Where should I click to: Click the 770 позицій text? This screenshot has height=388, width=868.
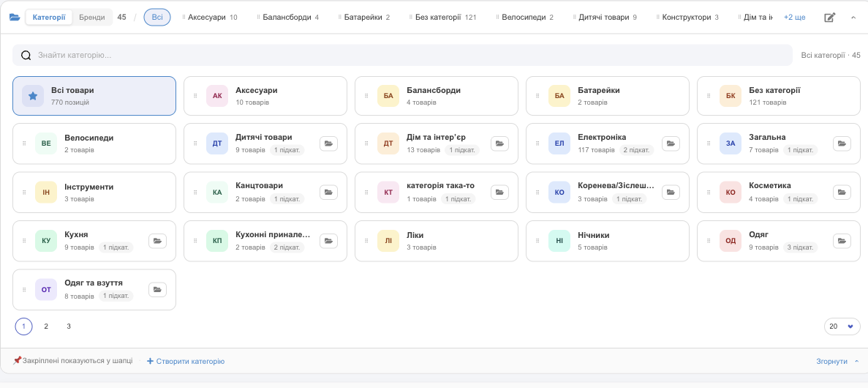(x=70, y=102)
